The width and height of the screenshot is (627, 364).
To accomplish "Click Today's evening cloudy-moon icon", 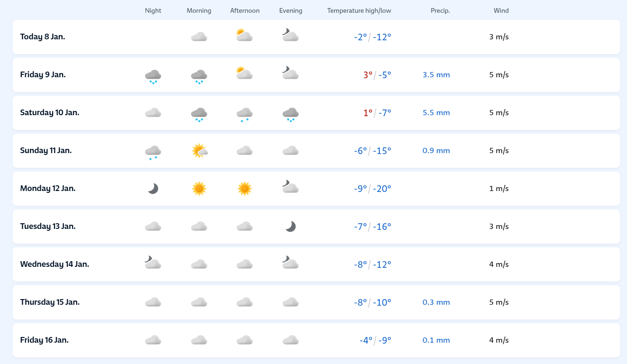I will (x=290, y=36).
